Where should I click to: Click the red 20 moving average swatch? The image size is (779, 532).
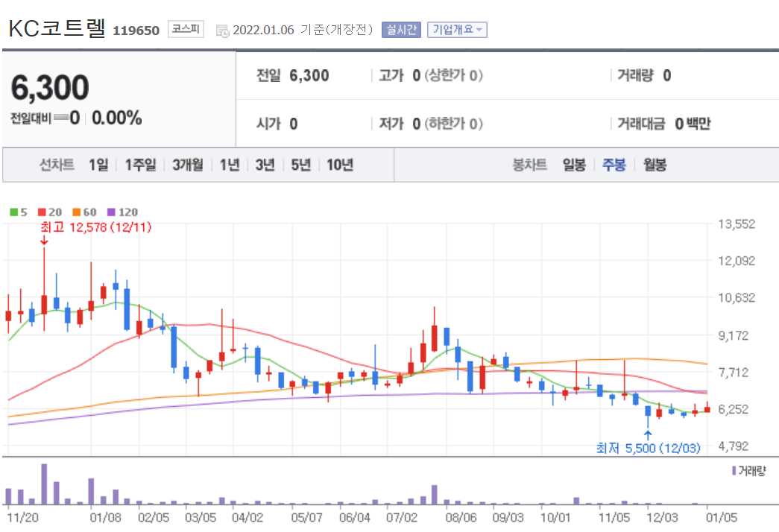[x=42, y=212]
